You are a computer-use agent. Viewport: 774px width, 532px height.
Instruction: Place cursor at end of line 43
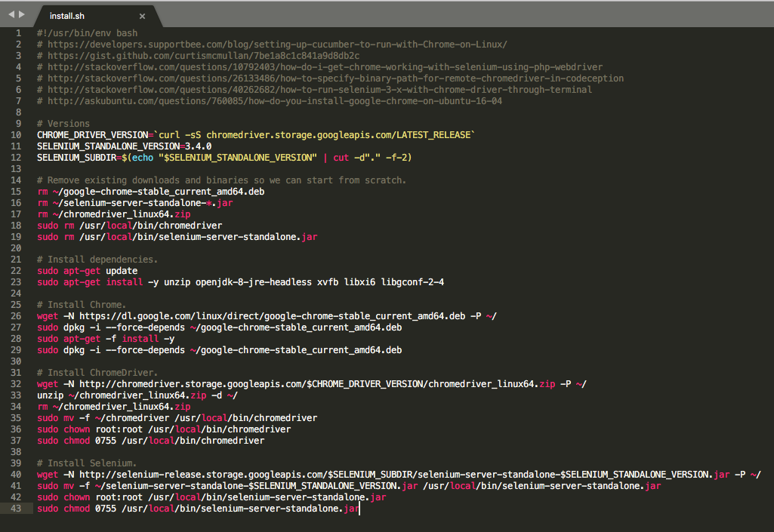(x=360, y=509)
